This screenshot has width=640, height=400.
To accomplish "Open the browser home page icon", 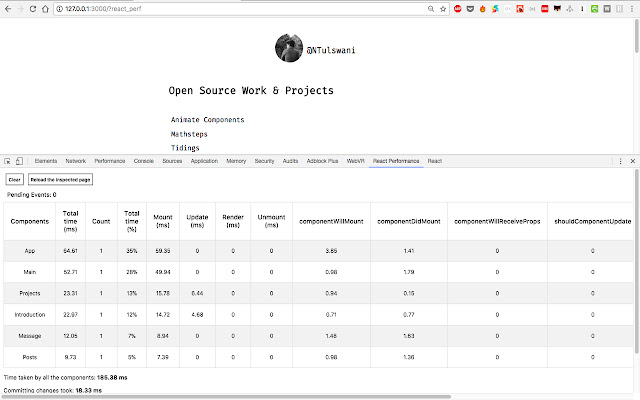I will click(x=45, y=9).
